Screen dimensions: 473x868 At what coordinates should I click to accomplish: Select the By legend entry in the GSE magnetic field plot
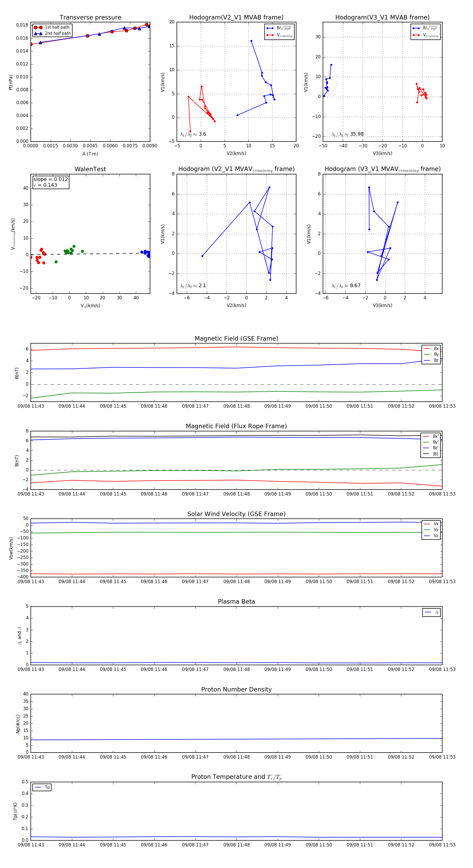click(431, 354)
